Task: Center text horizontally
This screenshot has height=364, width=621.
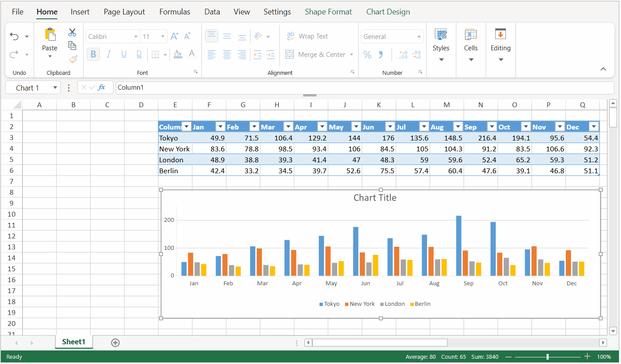Action: [x=227, y=54]
